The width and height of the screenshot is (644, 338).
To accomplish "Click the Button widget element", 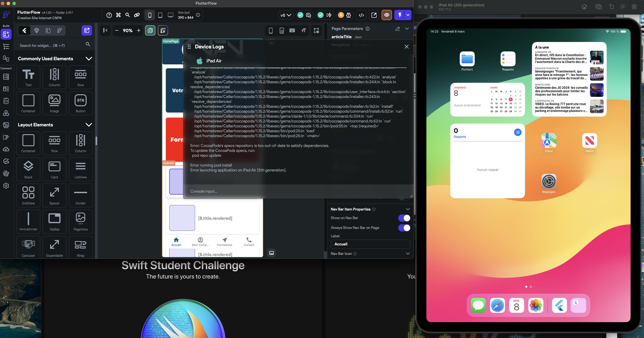I will coord(80,103).
